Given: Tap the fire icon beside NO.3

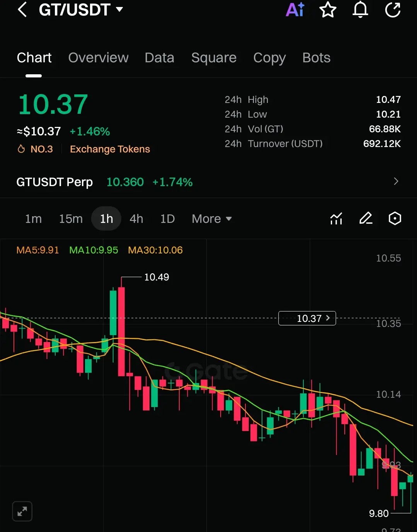Looking at the screenshot, I should (21, 149).
